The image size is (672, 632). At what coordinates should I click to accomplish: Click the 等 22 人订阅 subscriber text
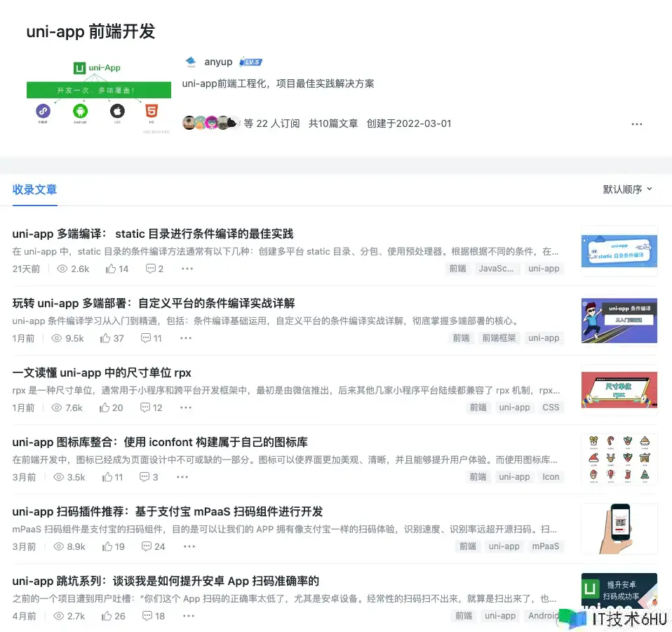[x=271, y=123]
